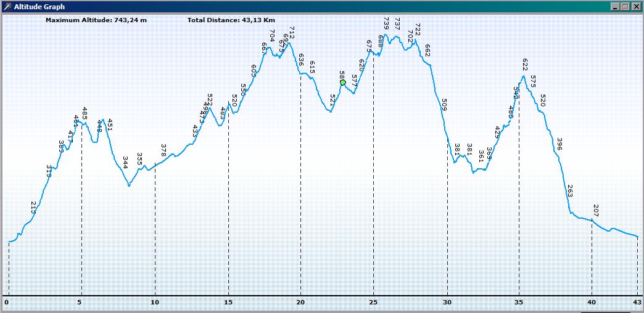
Task: Click the 522 altitude label
Action: tap(210, 100)
